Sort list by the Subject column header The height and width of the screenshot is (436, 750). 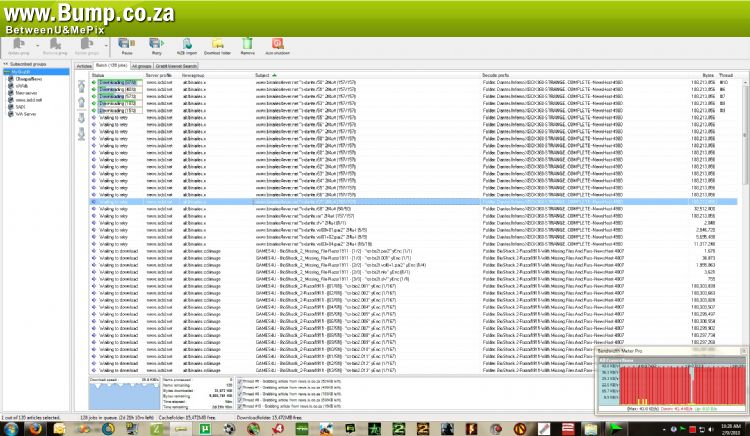262,75
